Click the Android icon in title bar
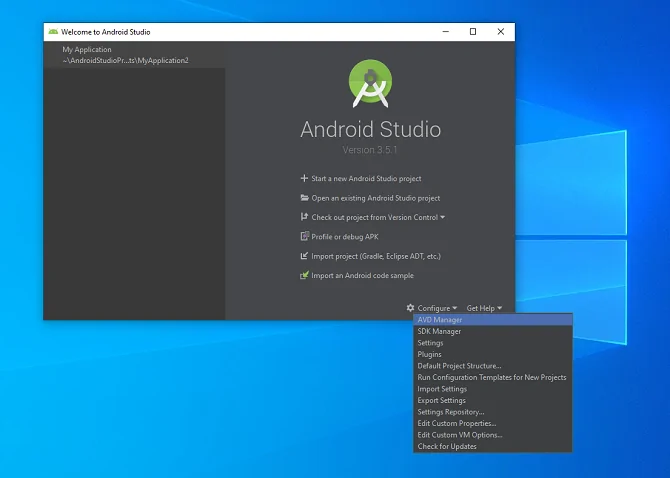The height and width of the screenshot is (478, 670). pos(53,31)
